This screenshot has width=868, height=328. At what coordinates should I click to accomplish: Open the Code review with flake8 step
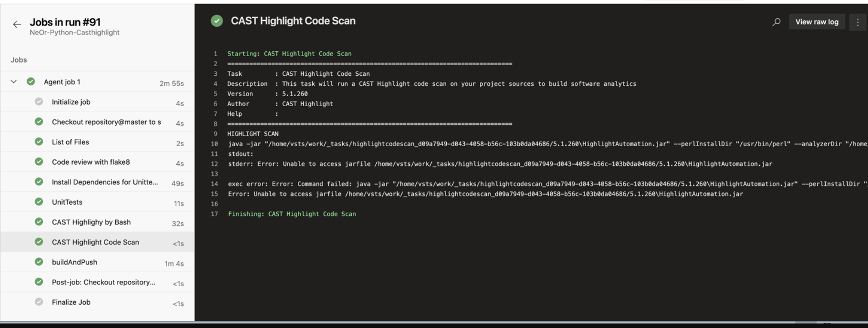98,162
